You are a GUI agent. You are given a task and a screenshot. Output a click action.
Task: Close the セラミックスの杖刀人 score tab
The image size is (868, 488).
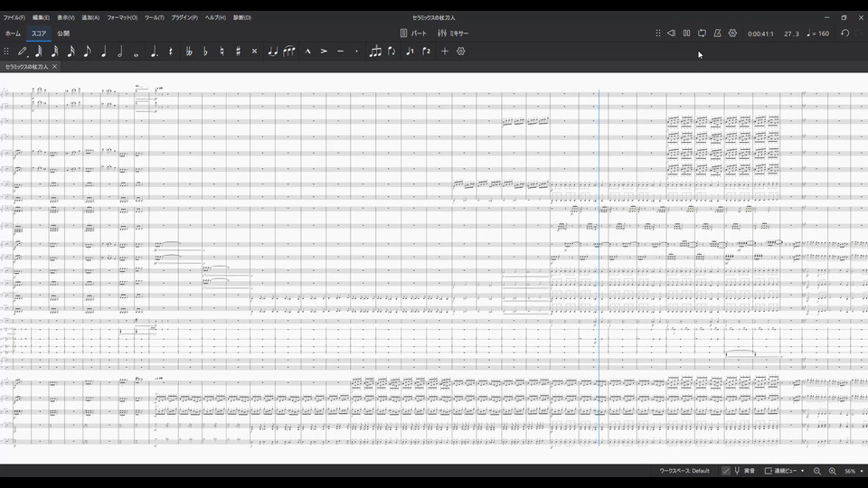tap(55, 66)
